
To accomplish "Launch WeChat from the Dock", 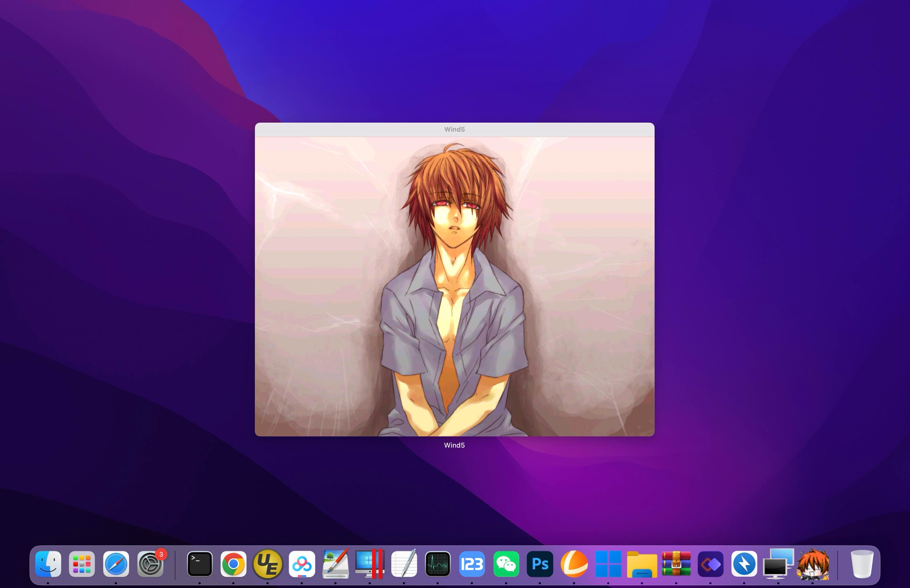I will point(506,564).
